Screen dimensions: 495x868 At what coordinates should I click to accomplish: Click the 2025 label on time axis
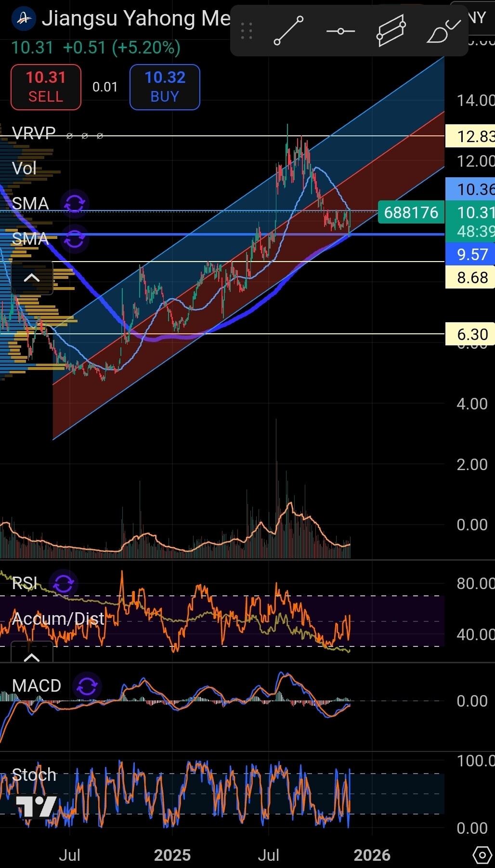(x=172, y=855)
